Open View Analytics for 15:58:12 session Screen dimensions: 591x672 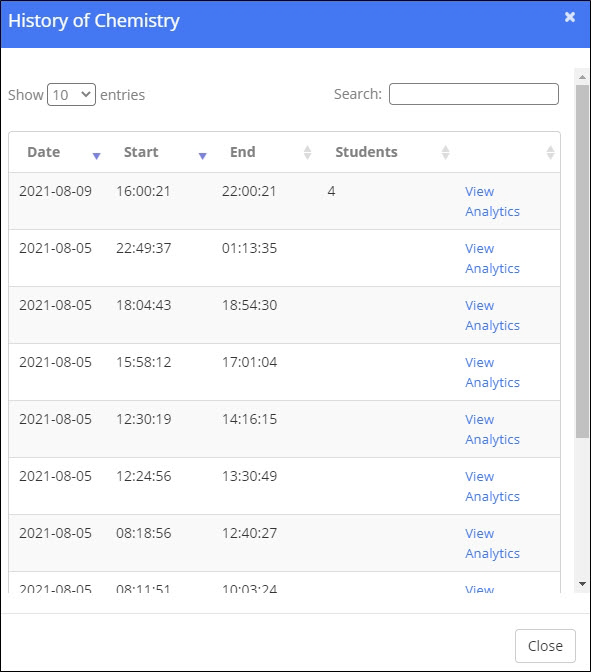492,372
